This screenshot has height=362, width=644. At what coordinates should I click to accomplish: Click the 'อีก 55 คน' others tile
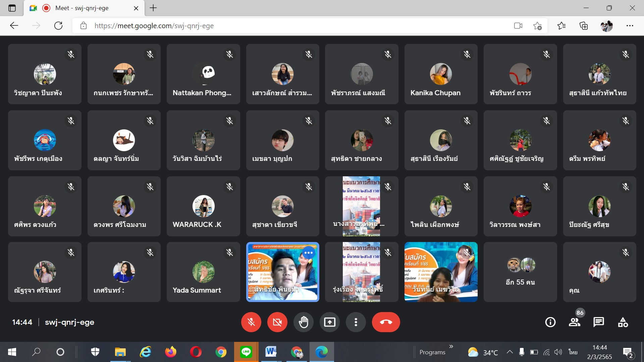tap(520, 272)
